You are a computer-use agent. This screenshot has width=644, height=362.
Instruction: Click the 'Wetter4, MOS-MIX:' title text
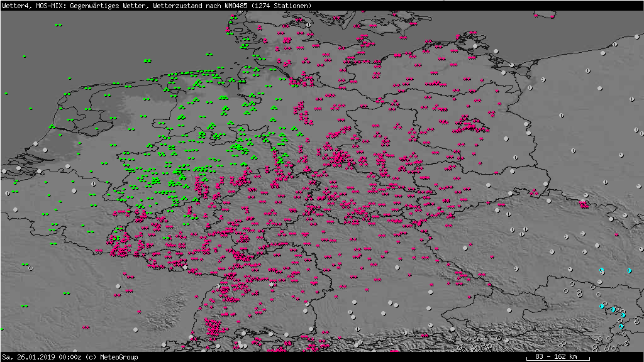(x=34, y=6)
